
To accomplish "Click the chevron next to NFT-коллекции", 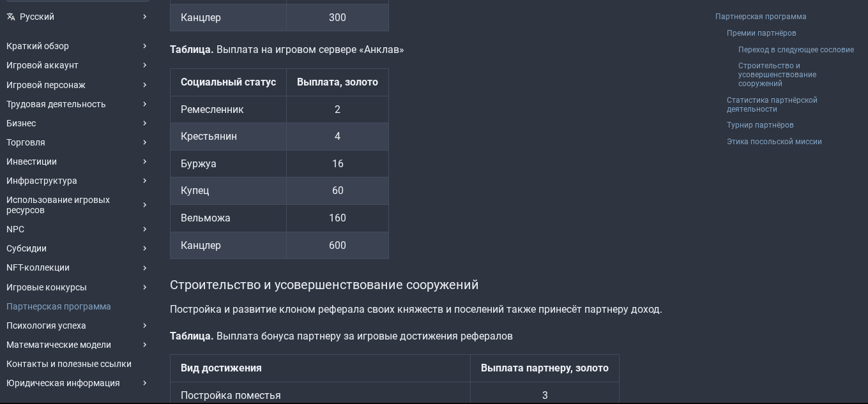I will (x=145, y=268).
